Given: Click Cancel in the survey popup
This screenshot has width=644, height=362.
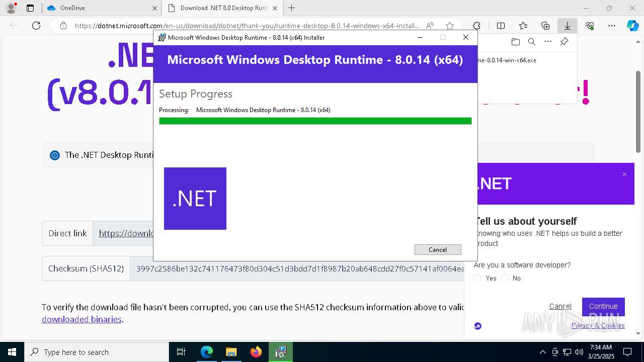Looking at the screenshot, I should [560, 306].
